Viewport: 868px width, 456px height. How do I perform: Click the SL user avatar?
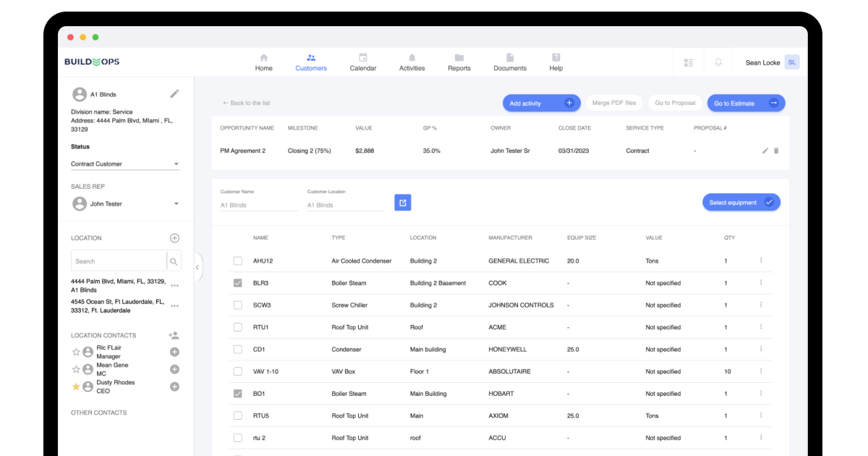tap(792, 62)
